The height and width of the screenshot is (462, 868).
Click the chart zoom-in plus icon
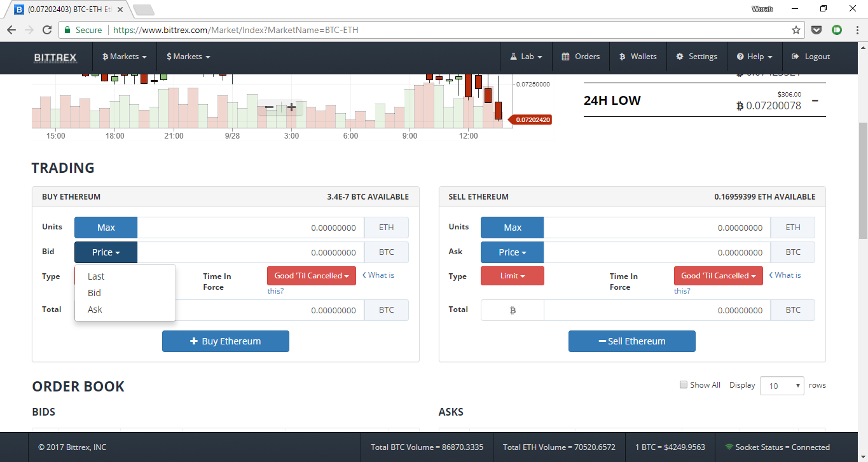point(291,107)
